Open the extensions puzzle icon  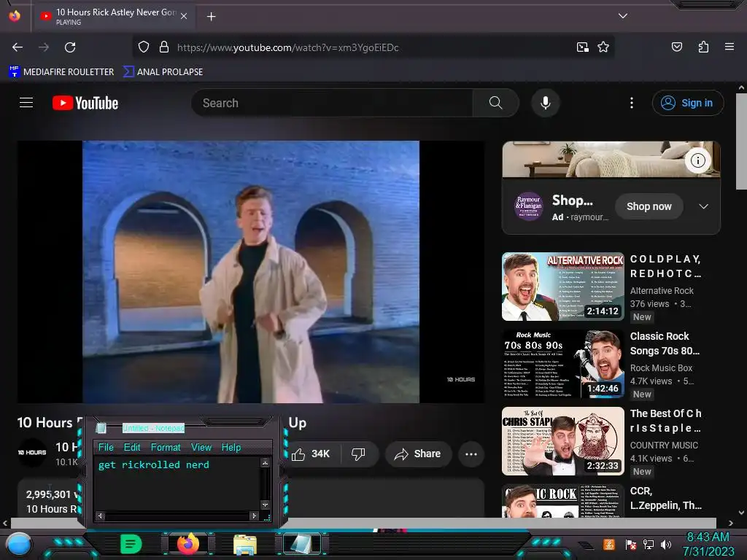pyautogui.click(x=703, y=47)
